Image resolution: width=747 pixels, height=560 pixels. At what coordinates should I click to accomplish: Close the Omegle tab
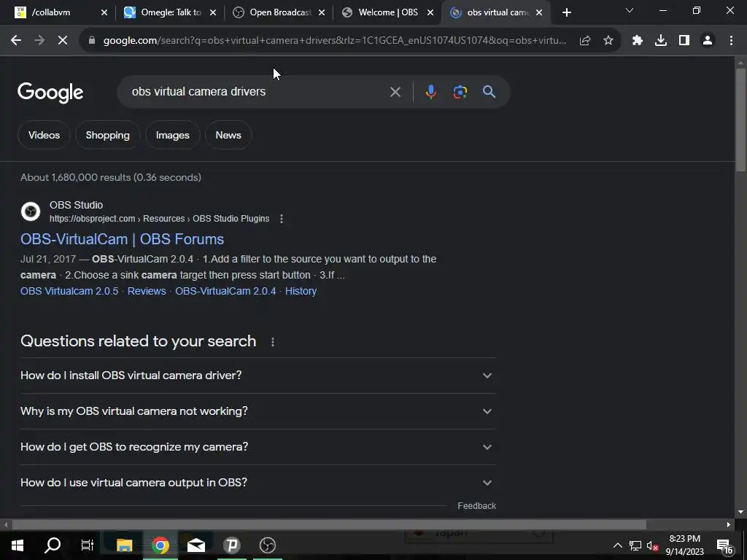click(x=213, y=12)
